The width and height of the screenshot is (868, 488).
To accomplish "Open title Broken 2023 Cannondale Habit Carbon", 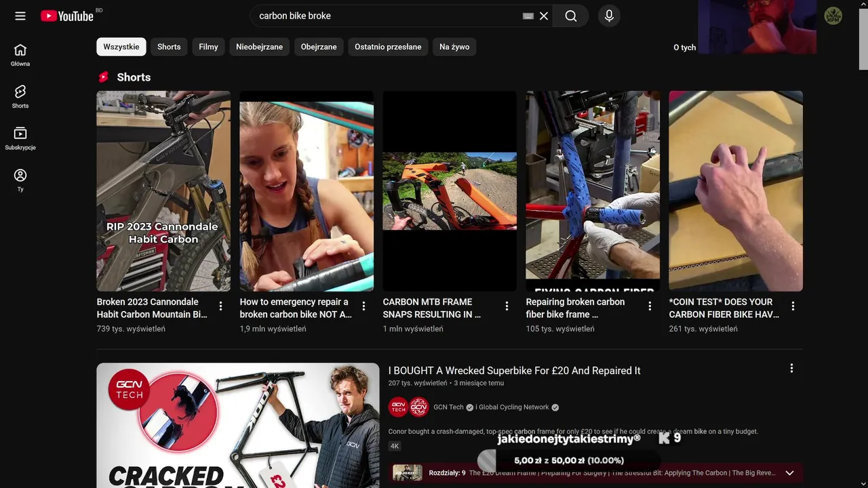I will coord(152,308).
